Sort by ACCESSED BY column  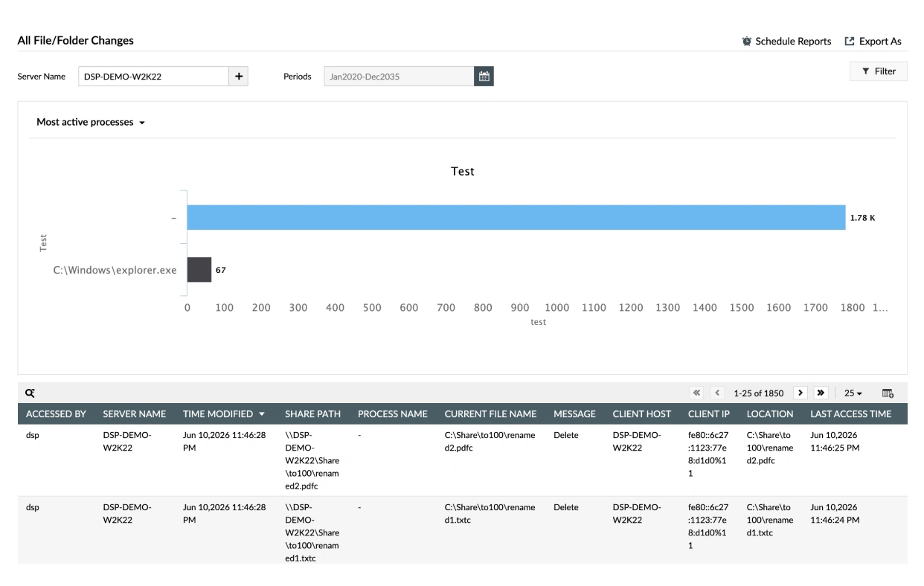coord(56,414)
